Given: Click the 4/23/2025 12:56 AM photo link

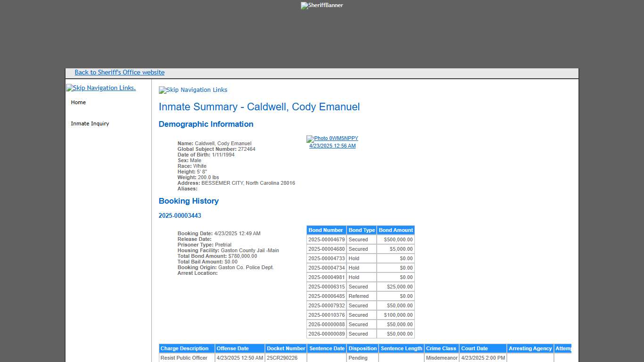Looking at the screenshot, I should 332,146.
